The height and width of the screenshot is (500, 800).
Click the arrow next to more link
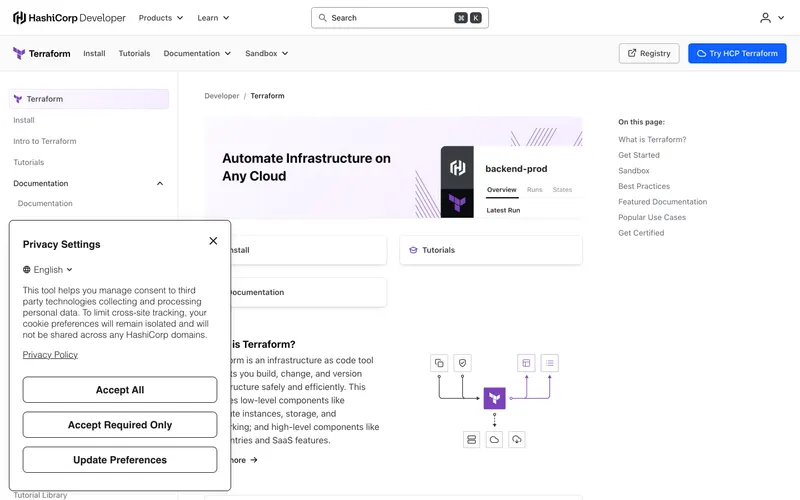point(254,460)
